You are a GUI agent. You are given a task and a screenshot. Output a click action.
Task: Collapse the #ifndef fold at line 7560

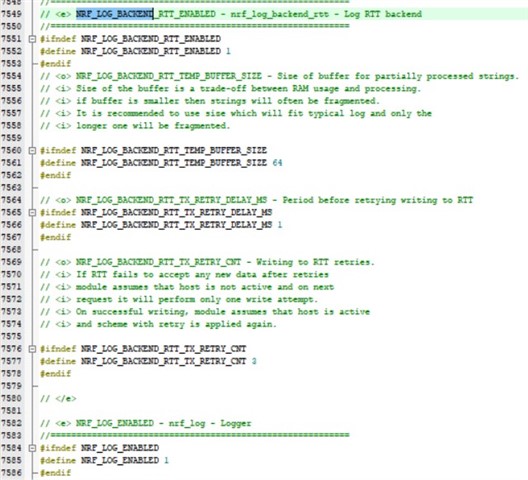[x=32, y=151]
